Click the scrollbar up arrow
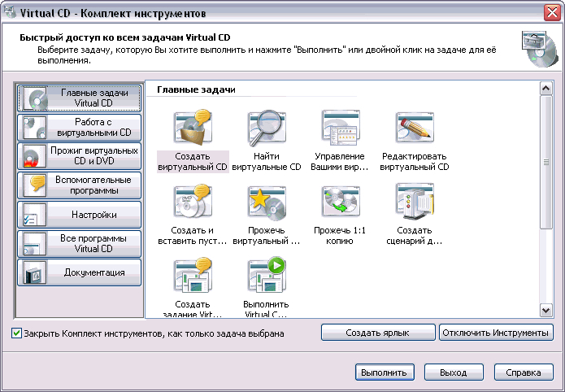The height and width of the screenshot is (392, 565). (546, 89)
